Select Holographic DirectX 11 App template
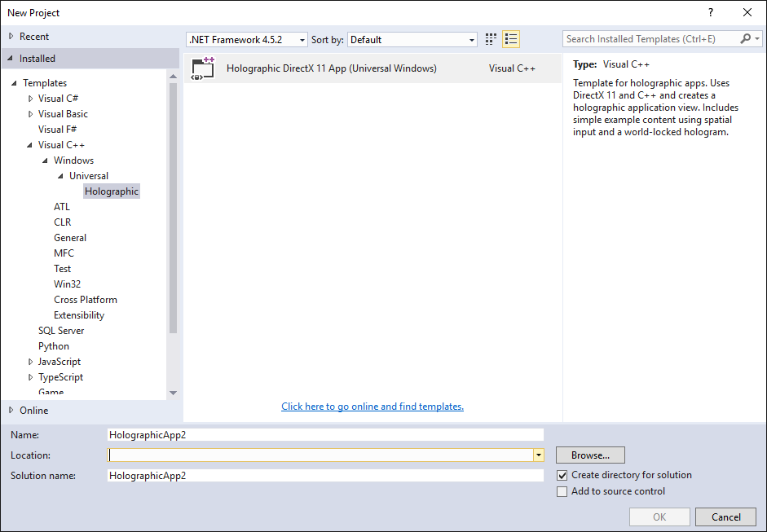 coord(372,68)
